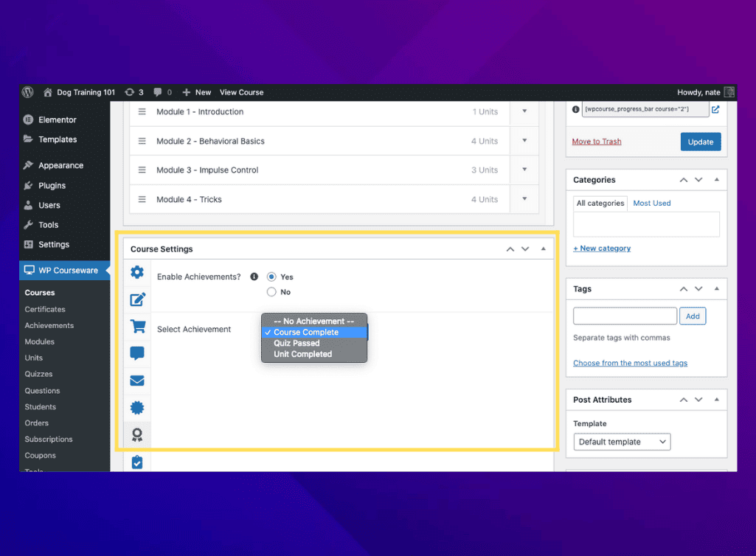
Task: Expand Module 4 - Tricks row
Action: point(524,199)
